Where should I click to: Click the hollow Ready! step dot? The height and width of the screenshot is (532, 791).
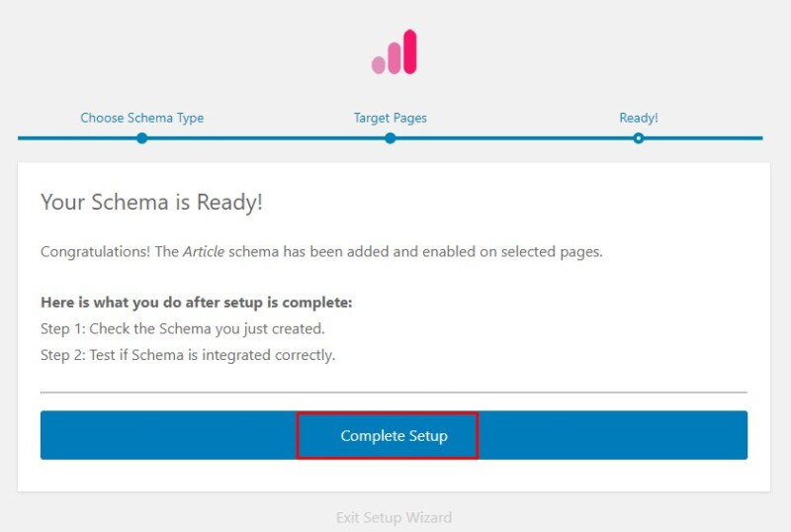click(639, 138)
